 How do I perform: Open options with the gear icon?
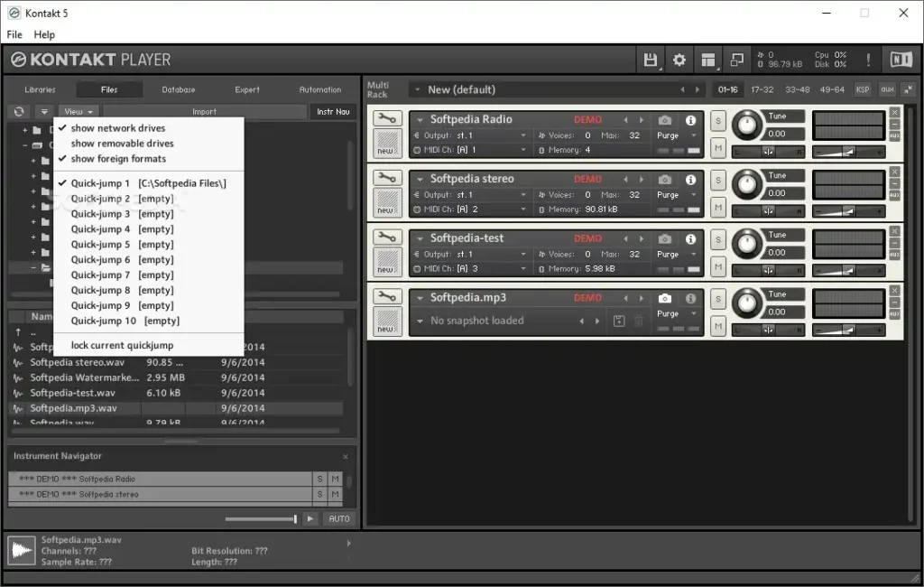(679, 58)
